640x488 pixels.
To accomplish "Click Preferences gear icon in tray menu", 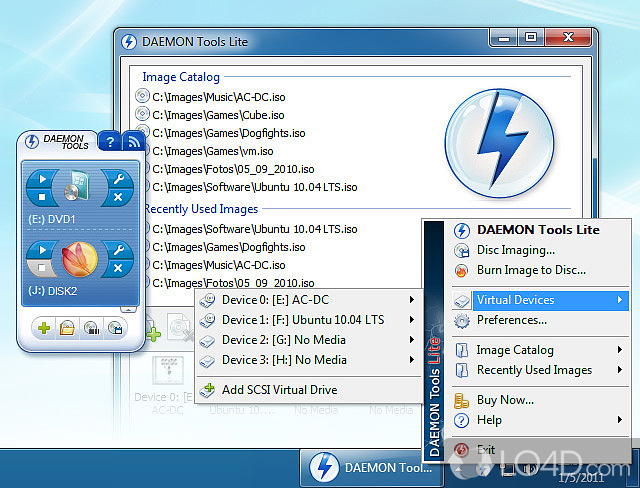I will click(462, 320).
